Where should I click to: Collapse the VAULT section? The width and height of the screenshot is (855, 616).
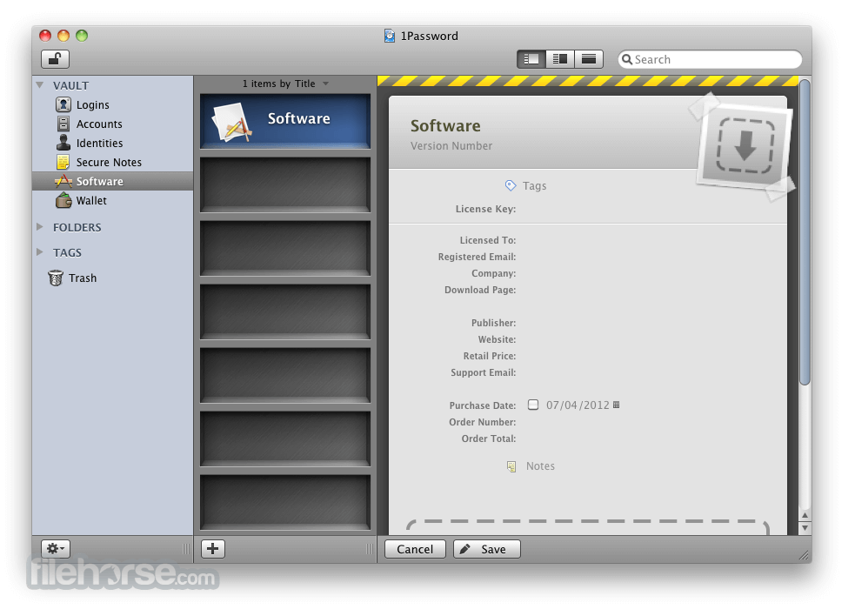(x=40, y=85)
